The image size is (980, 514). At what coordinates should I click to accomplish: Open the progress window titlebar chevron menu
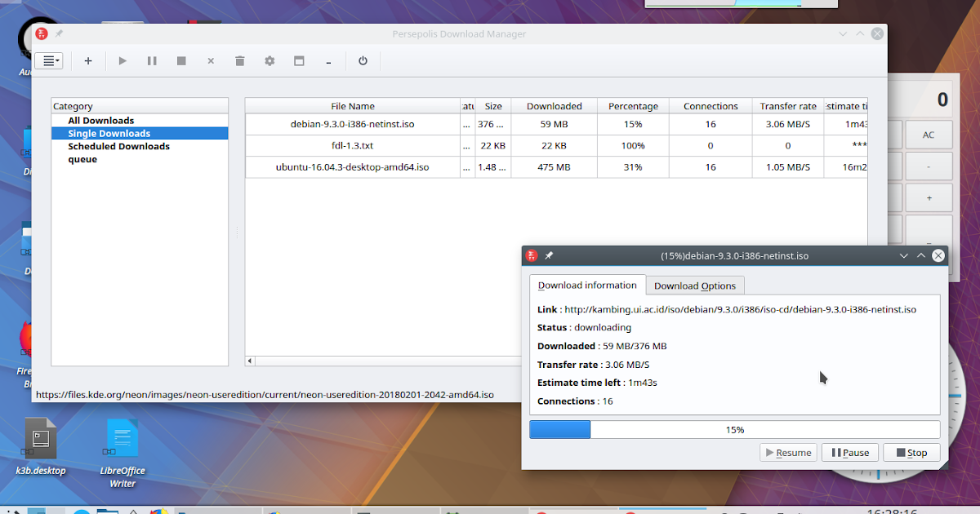(904, 255)
